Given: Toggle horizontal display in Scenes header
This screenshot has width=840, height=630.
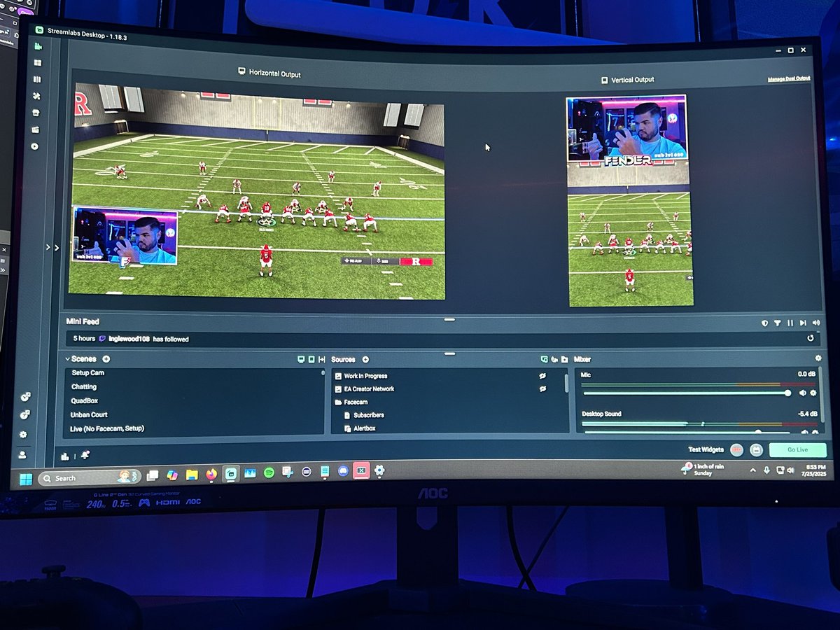Looking at the screenshot, I should pyautogui.click(x=301, y=359).
